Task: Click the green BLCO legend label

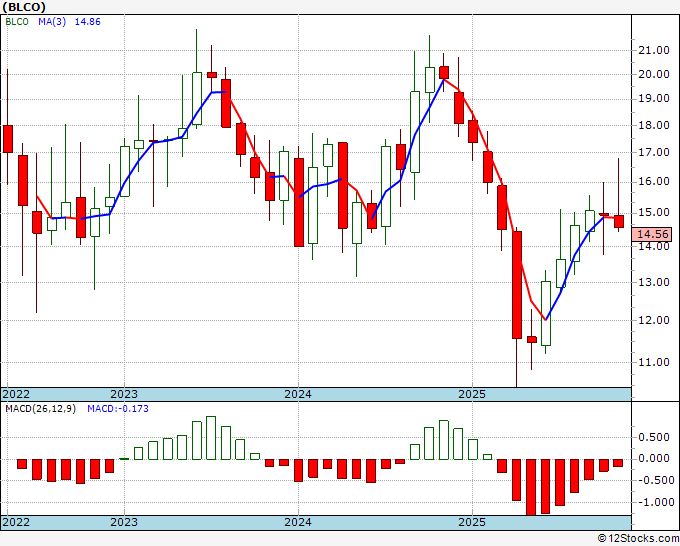Action: pos(17,22)
